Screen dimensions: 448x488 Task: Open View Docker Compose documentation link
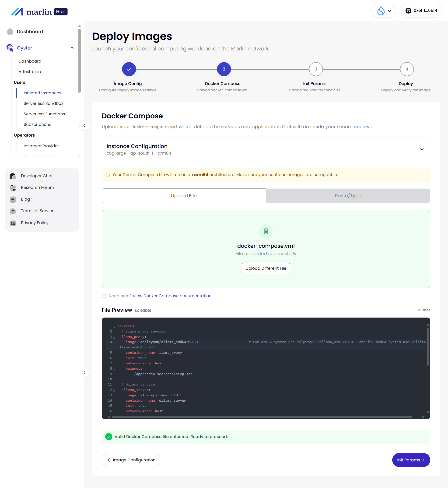(x=172, y=296)
